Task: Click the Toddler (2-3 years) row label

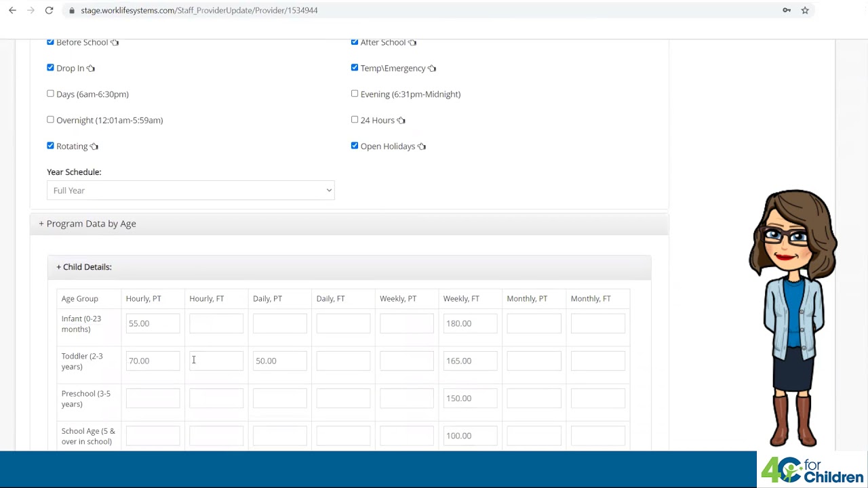Action: tap(82, 361)
